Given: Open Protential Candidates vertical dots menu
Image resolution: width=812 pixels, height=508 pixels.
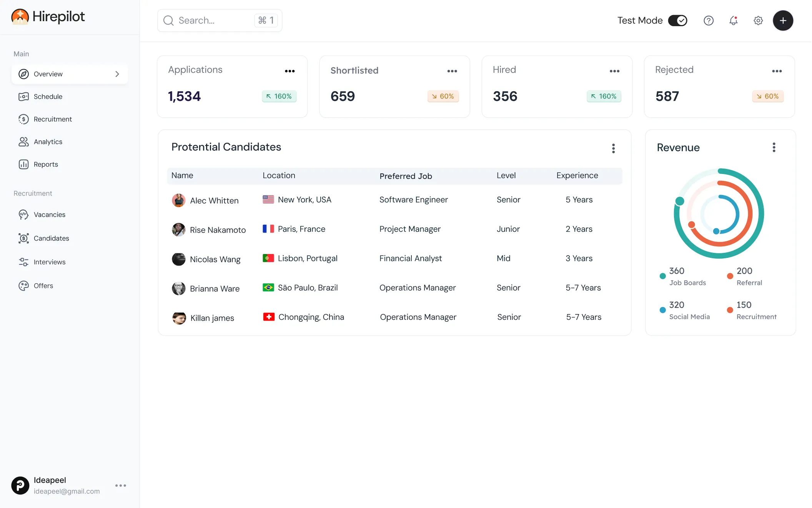Looking at the screenshot, I should coord(613,149).
